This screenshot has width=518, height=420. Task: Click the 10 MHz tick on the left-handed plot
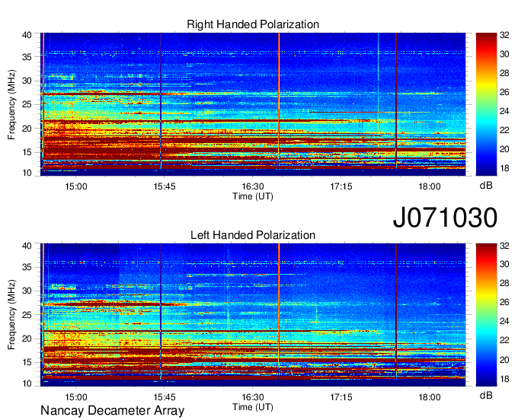tap(27, 383)
